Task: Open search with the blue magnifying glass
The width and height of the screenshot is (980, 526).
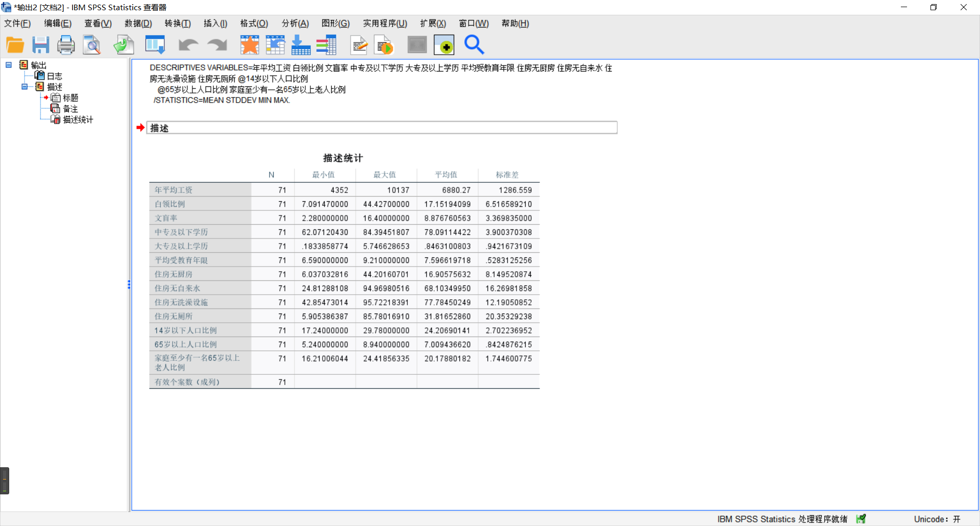Action: click(474, 45)
